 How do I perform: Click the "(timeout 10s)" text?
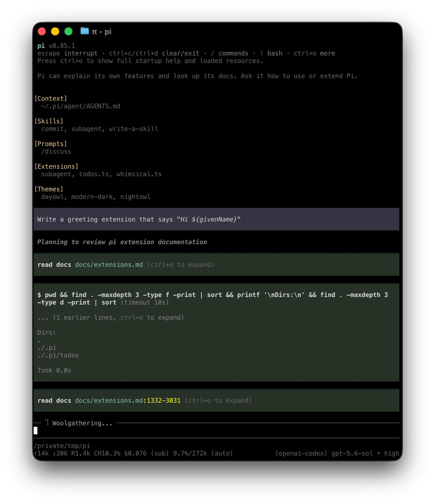(145, 303)
